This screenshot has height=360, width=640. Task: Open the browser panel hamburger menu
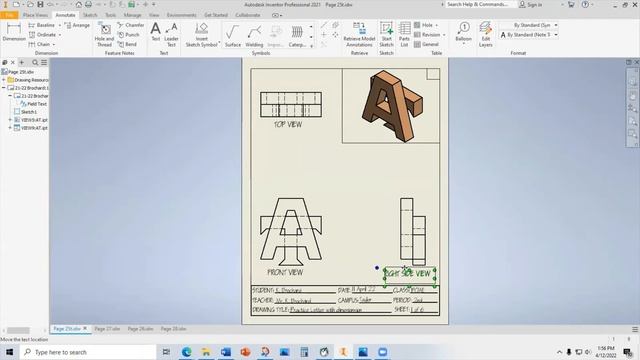44,62
